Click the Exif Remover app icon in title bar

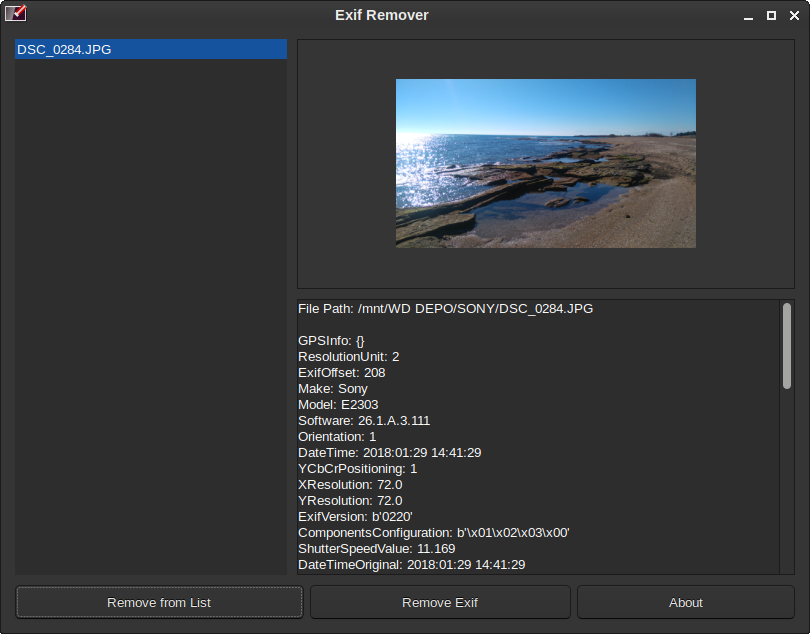[15, 13]
